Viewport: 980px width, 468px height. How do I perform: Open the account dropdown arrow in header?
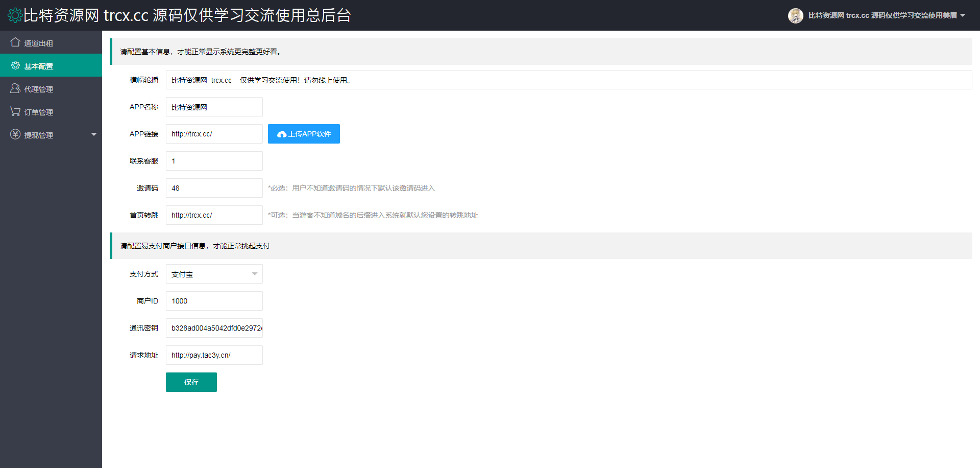click(x=963, y=15)
